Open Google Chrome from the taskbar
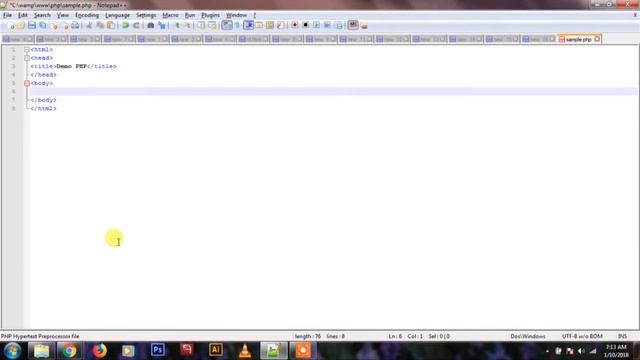 (69, 351)
